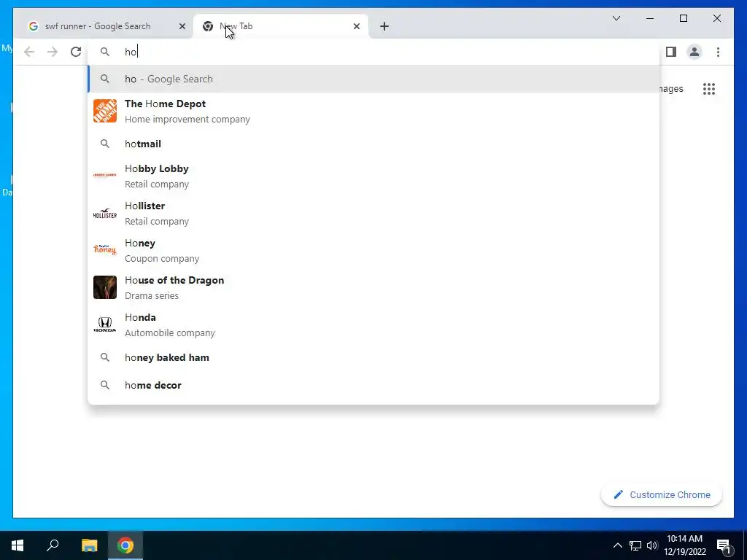Choose 'ho - Google Search' suggestion
The image size is (747, 560).
click(373, 79)
